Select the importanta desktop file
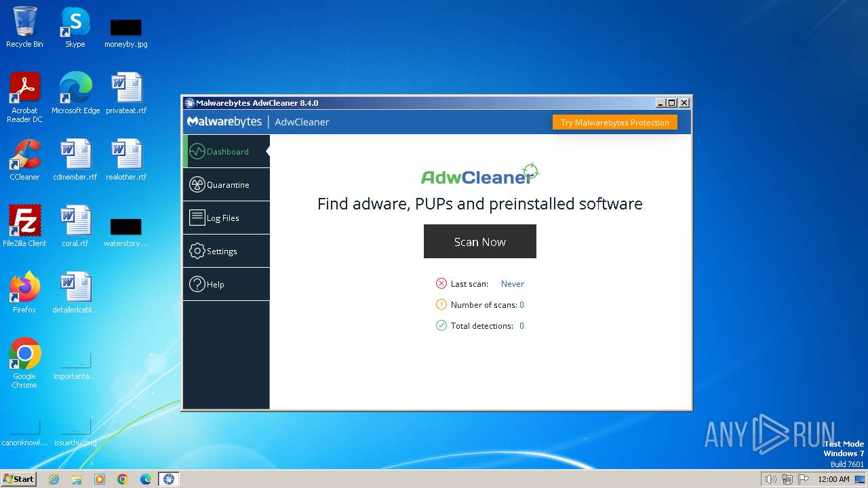 [75, 366]
